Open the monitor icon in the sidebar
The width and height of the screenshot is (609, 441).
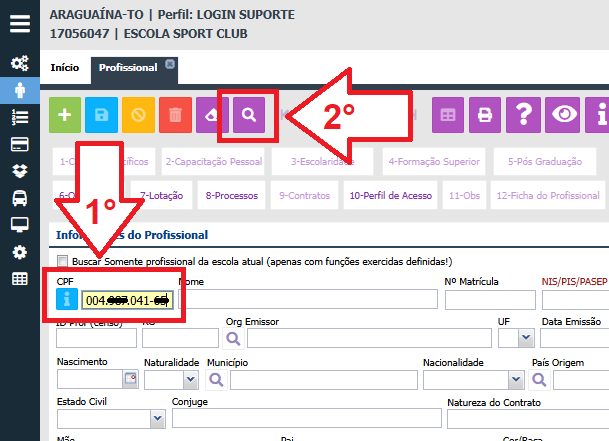click(20, 225)
